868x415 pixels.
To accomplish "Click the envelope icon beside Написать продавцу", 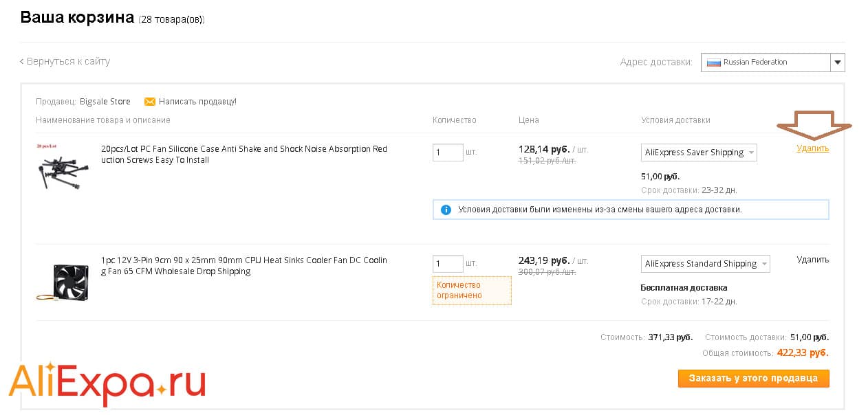I will click(x=149, y=102).
